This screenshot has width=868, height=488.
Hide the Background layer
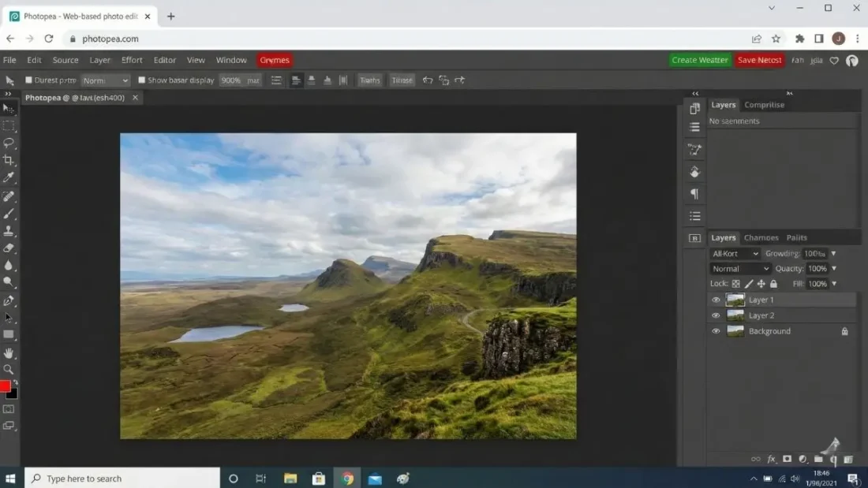coord(716,331)
